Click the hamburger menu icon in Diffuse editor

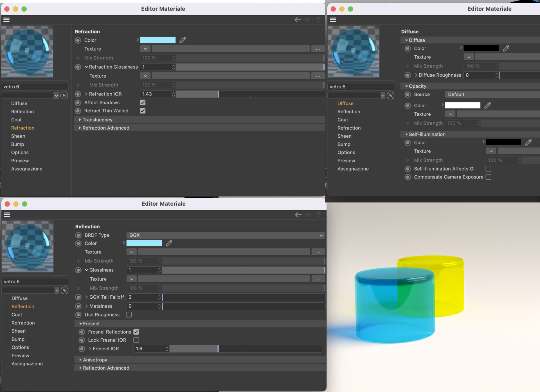(333, 20)
